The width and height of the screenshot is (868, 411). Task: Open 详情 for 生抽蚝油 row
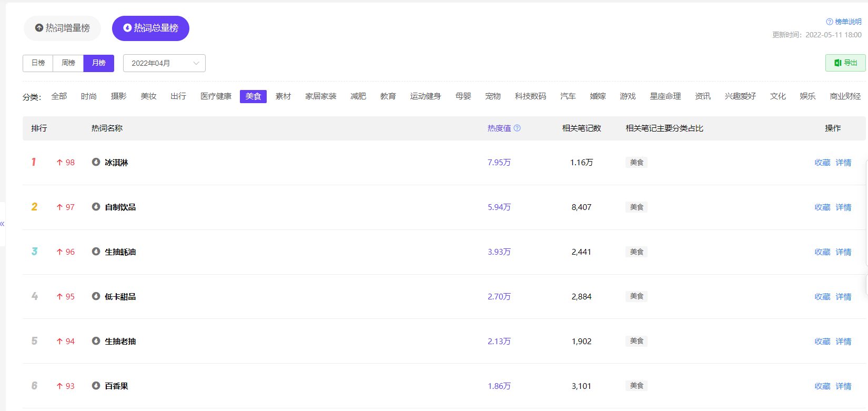click(843, 252)
